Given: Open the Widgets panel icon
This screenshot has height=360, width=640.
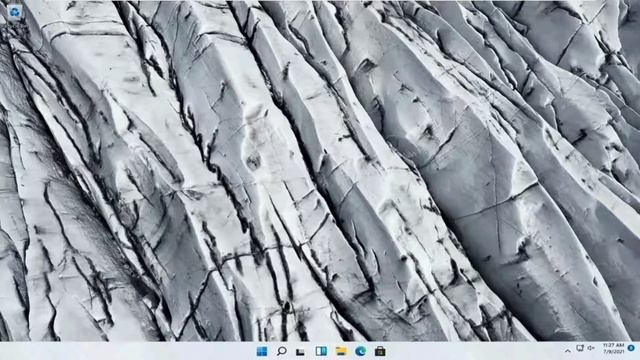Looking at the screenshot, I should coord(321,351).
